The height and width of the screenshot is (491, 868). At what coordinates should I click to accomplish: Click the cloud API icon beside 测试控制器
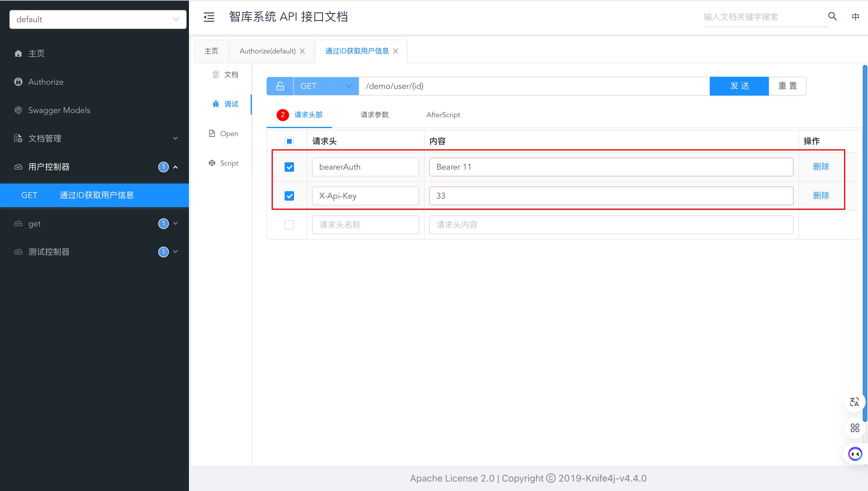point(18,252)
